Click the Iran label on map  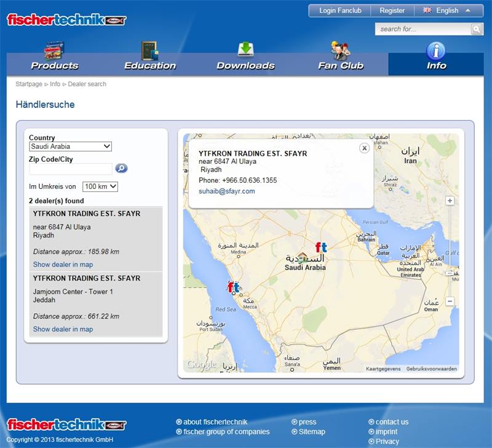(410, 161)
